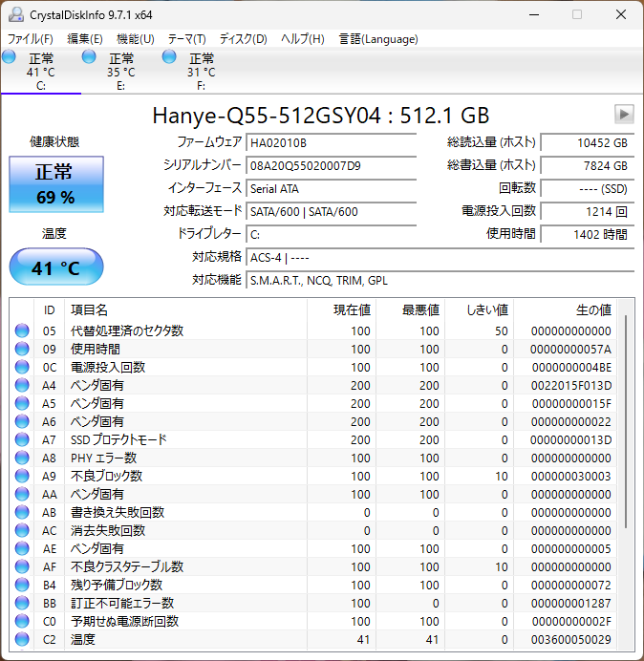Select the PHY エラー数 row
The width and height of the screenshot is (644, 661).
tap(313, 458)
